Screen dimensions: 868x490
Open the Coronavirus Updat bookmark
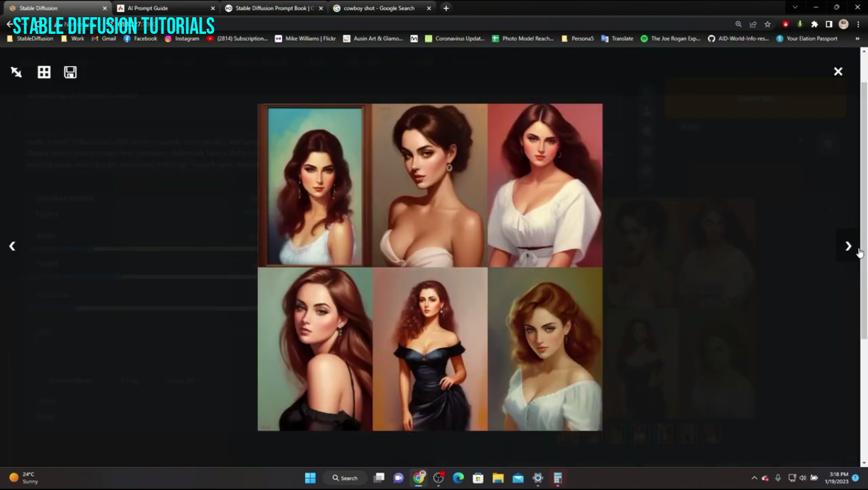[x=455, y=38]
